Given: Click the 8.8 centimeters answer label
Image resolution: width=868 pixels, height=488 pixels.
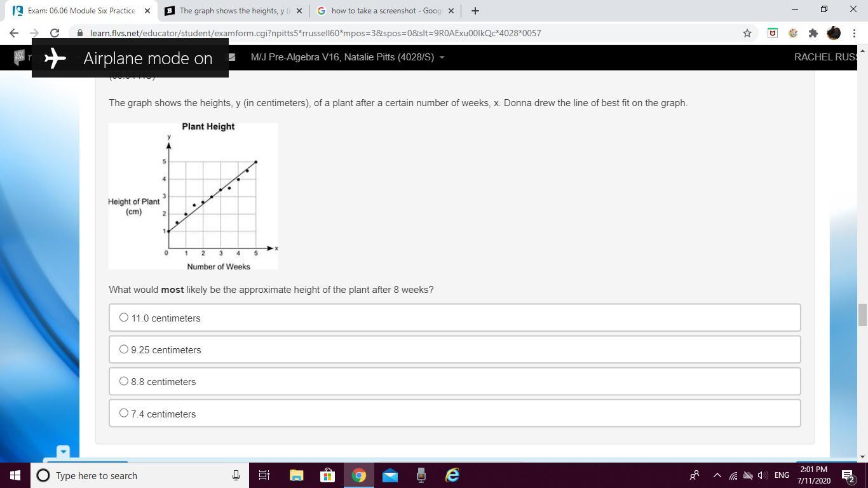Looking at the screenshot, I should coord(163,382).
